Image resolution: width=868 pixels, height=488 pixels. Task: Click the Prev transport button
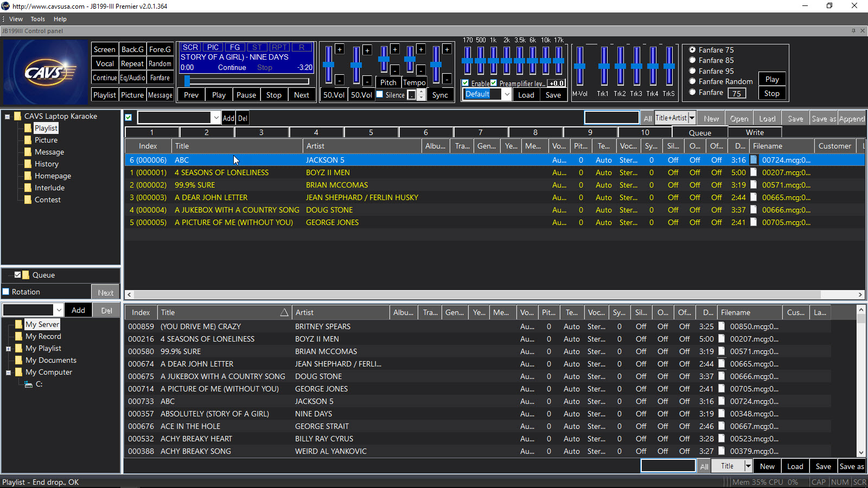point(192,95)
